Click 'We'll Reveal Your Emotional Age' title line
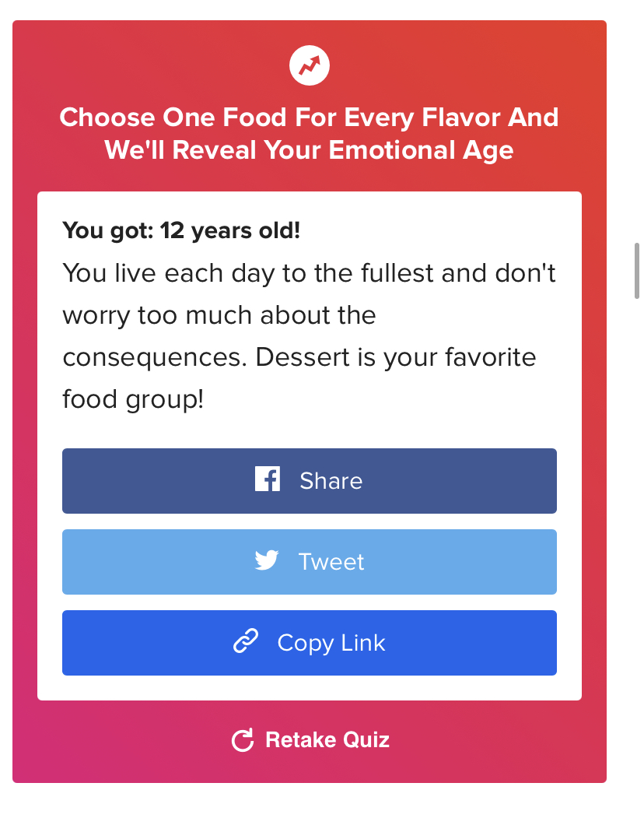 [x=309, y=150]
